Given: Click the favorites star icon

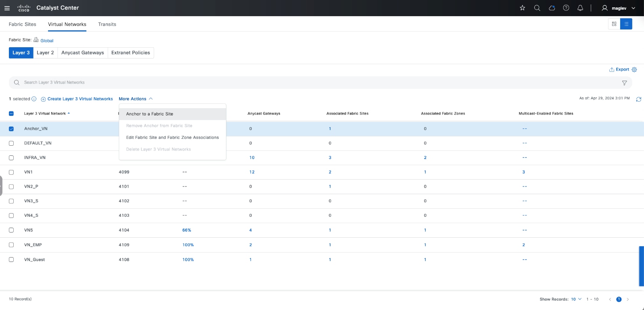Looking at the screenshot, I should pos(522,8).
